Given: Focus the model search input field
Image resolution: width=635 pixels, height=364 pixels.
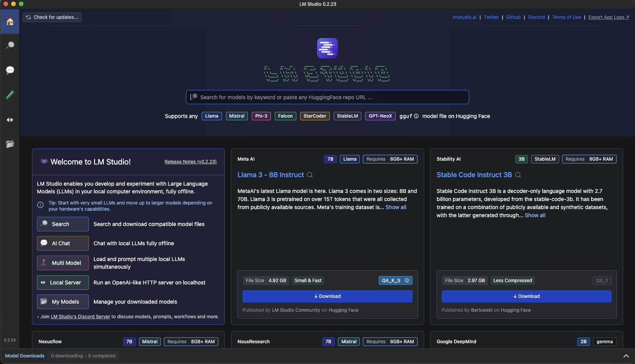Looking at the screenshot, I should point(327,97).
